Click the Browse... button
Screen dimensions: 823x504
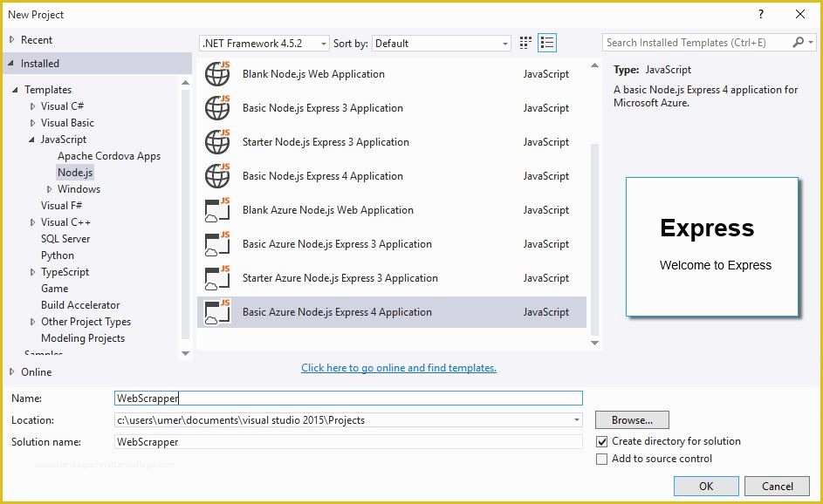click(632, 420)
